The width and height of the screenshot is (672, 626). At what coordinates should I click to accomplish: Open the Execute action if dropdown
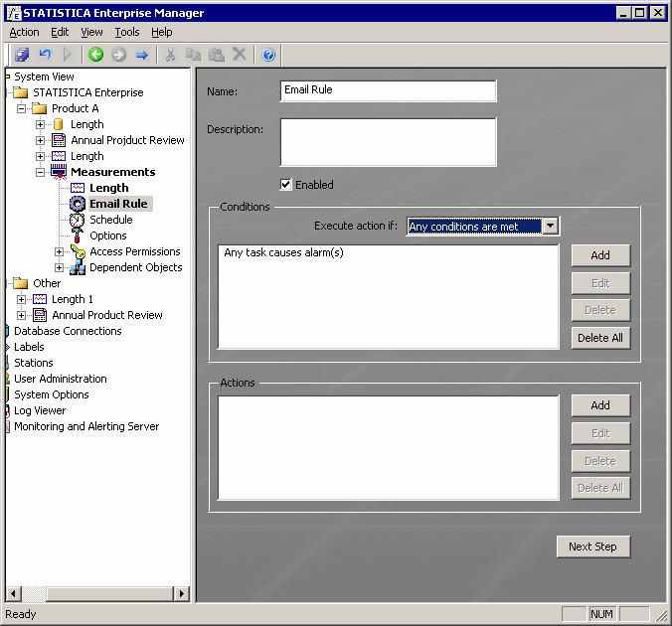(x=551, y=226)
